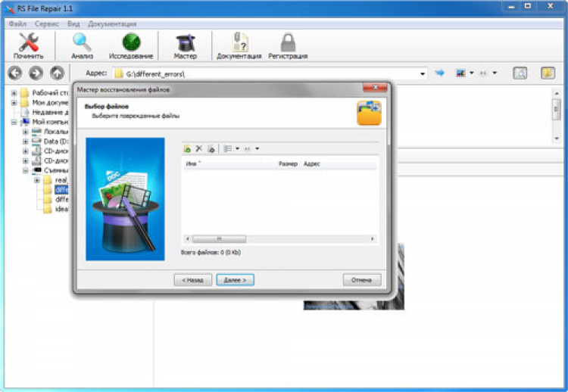The image size is (568, 392).
Task: Click the < Назад button
Action: [192, 280]
